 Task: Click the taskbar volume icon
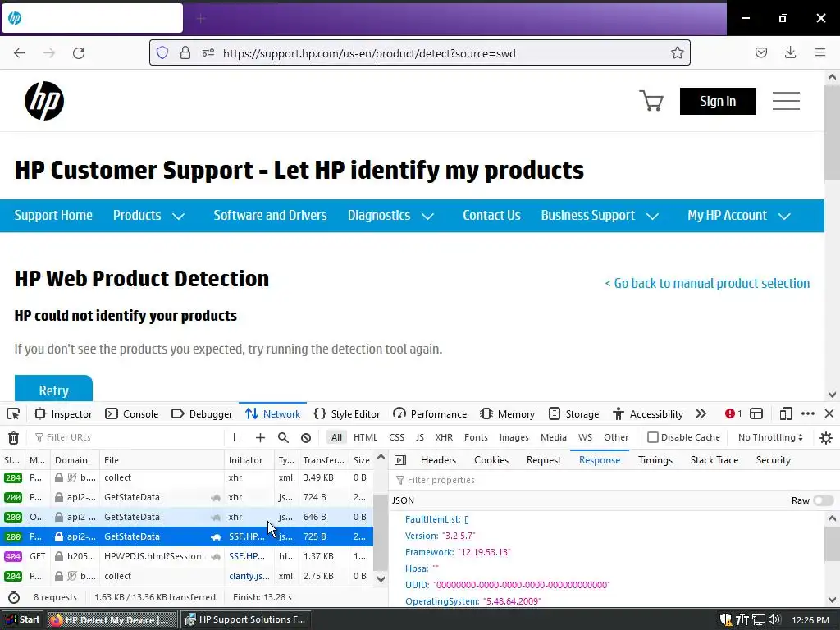(774, 620)
